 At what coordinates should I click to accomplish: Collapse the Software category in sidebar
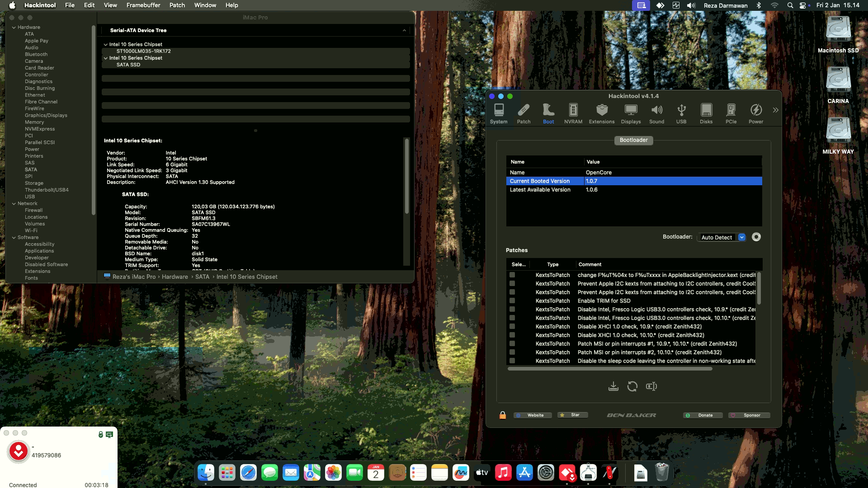tap(14, 238)
